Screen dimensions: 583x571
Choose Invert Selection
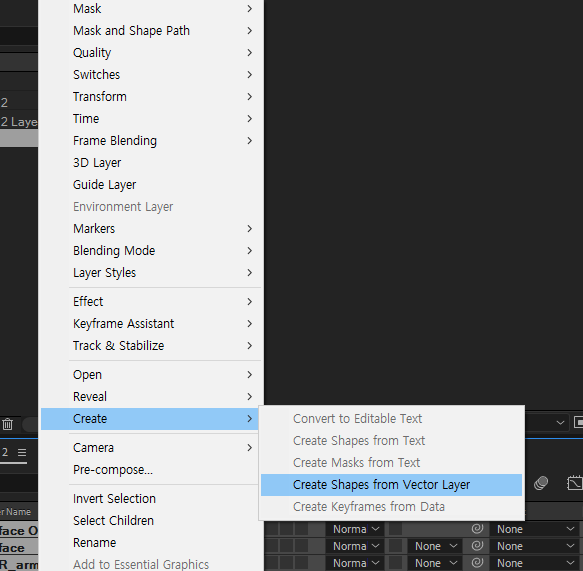(x=149, y=499)
